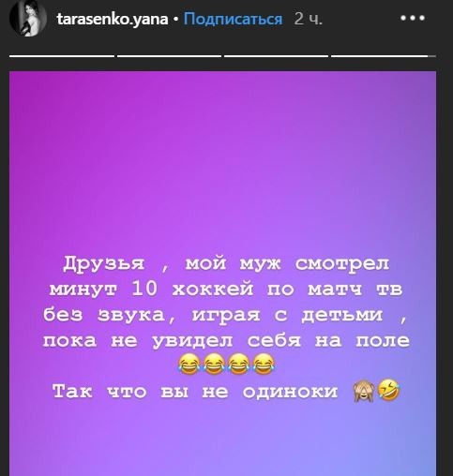The image size is (453, 476).
Task: Click the number 10 in the story text
Action: pos(144,289)
